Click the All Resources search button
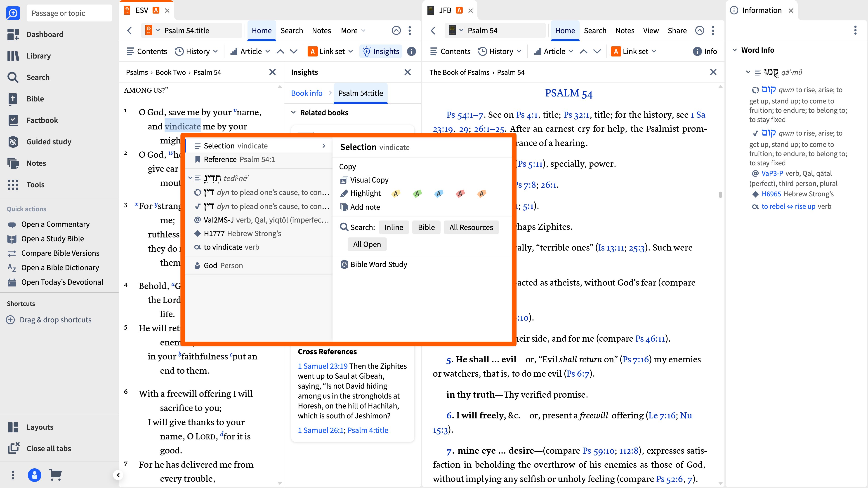868x488 pixels. 471,227
